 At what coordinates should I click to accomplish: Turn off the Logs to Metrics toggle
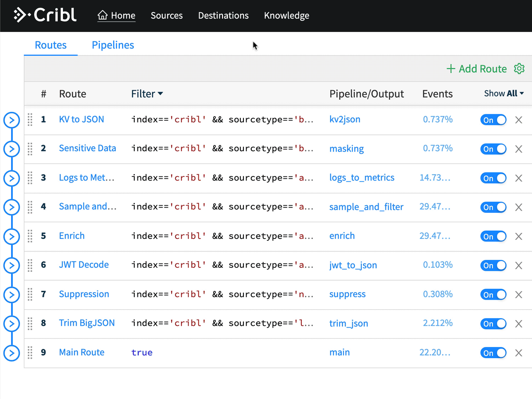point(493,178)
